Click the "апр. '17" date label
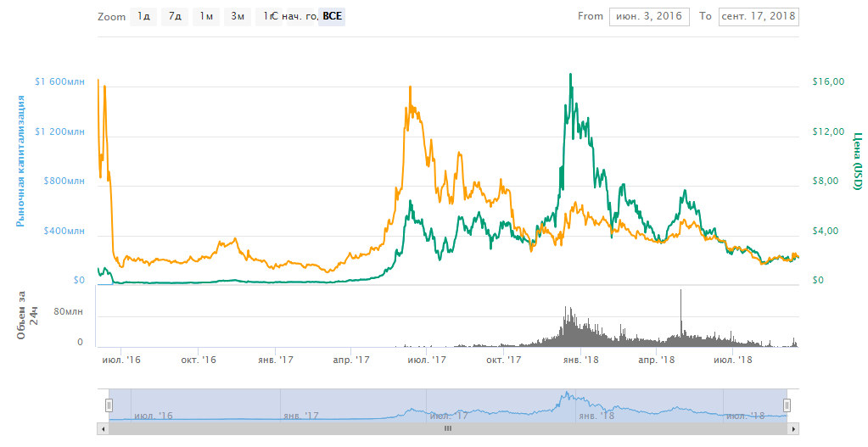 (x=351, y=360)
